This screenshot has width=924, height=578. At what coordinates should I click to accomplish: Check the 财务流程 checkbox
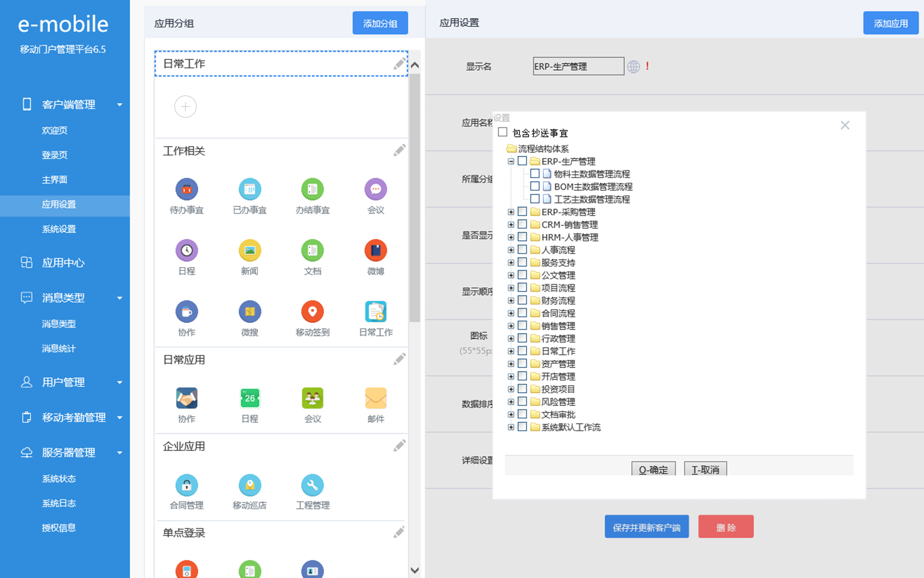click(522, 300)
